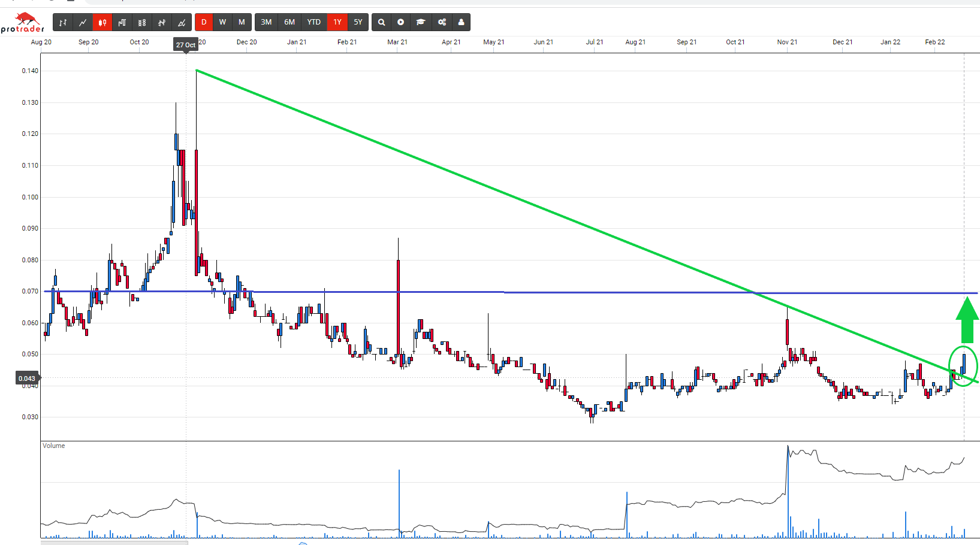This screenshot has width=980, height=545.
Task: Click the Mar 21 date axis label
Action: pyautogui.click(x=397, y=42)
